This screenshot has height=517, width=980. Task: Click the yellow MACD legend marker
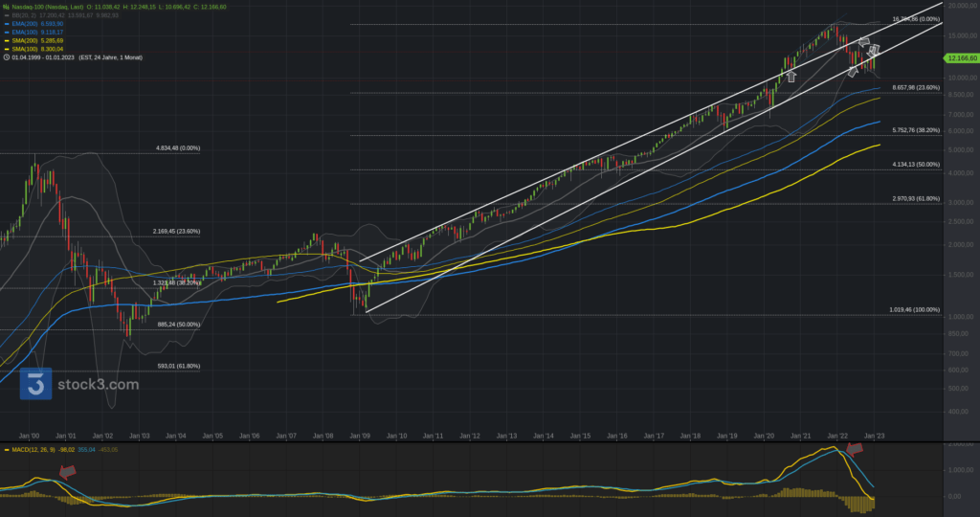point(7,449)
